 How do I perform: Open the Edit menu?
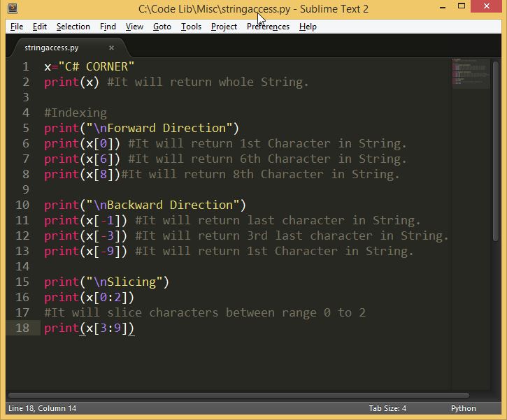point(40,27)
